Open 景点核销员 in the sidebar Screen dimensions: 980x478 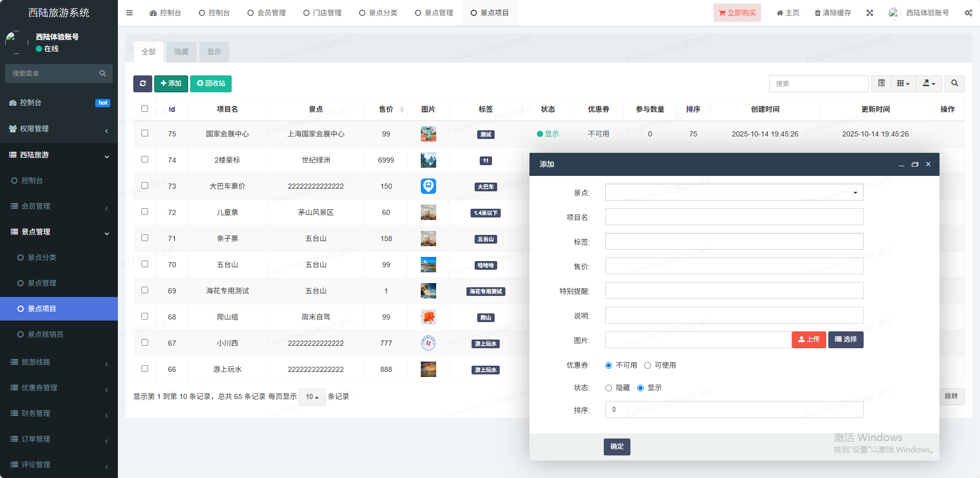[x=46, y=334]
